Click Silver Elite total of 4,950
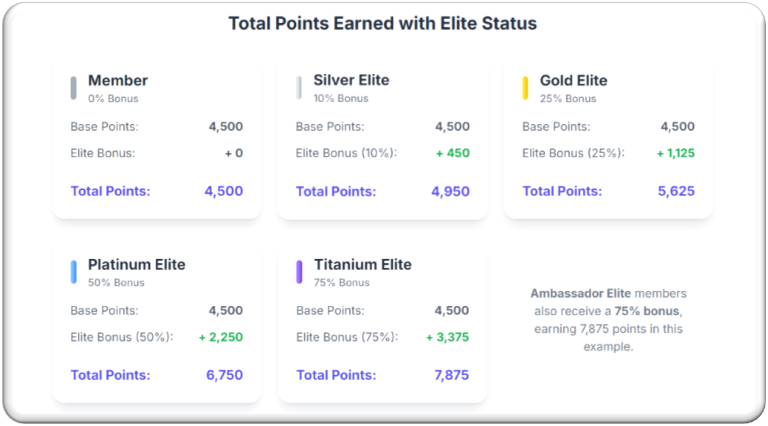768x426 pixels. 450,191
